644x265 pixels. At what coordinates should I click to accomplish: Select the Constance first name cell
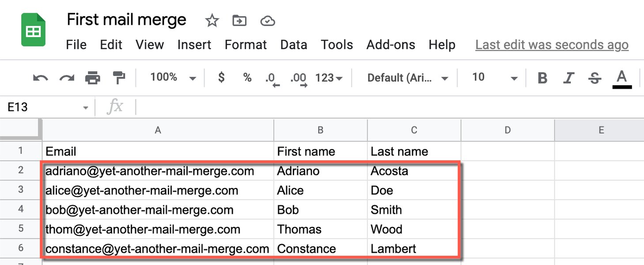321,248
